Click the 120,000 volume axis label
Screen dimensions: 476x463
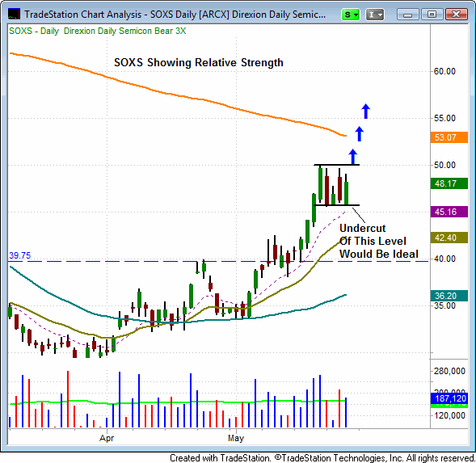pos(449,415)
